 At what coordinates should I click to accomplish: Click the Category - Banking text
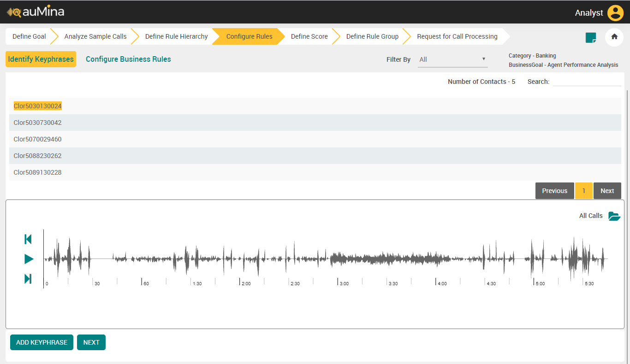tap(532, 56)
